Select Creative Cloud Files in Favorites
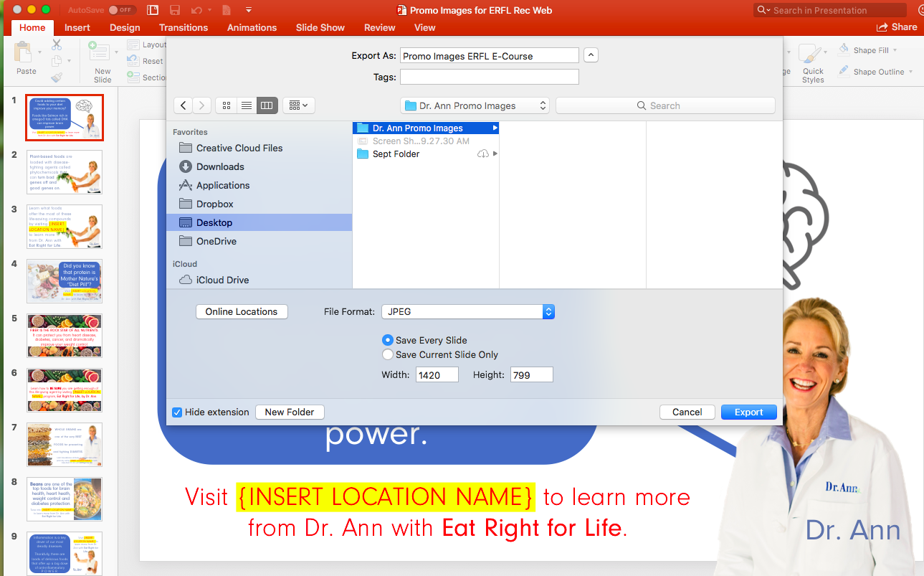 coord(259,148)
